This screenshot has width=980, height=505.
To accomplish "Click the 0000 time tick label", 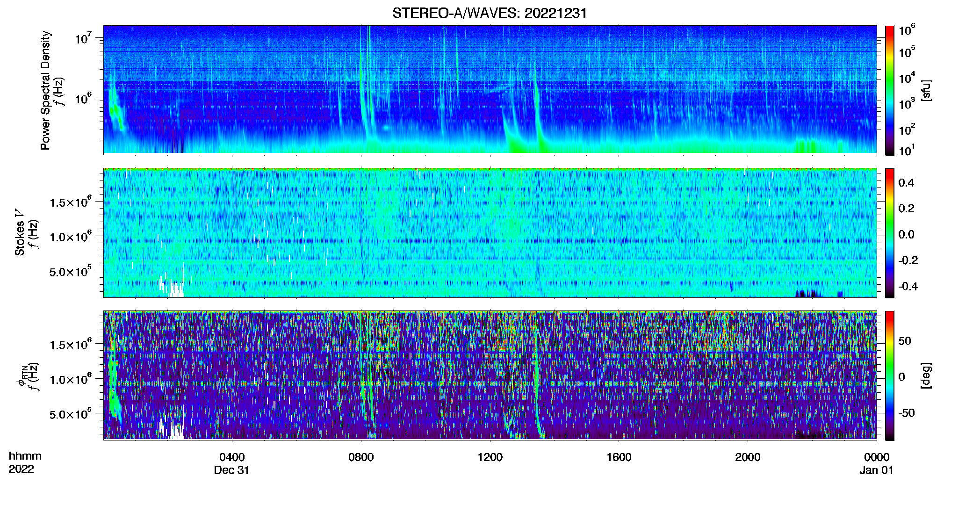I will [x=877, y=457].
